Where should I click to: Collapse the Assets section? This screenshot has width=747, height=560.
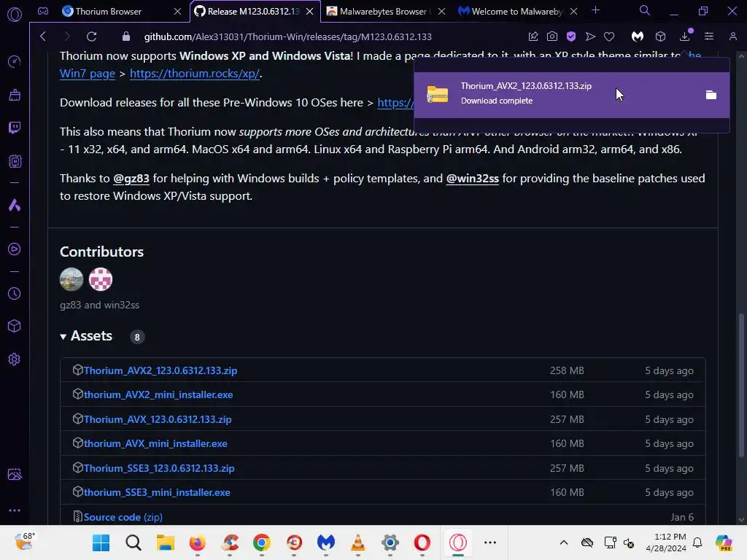tap(86, 336)
